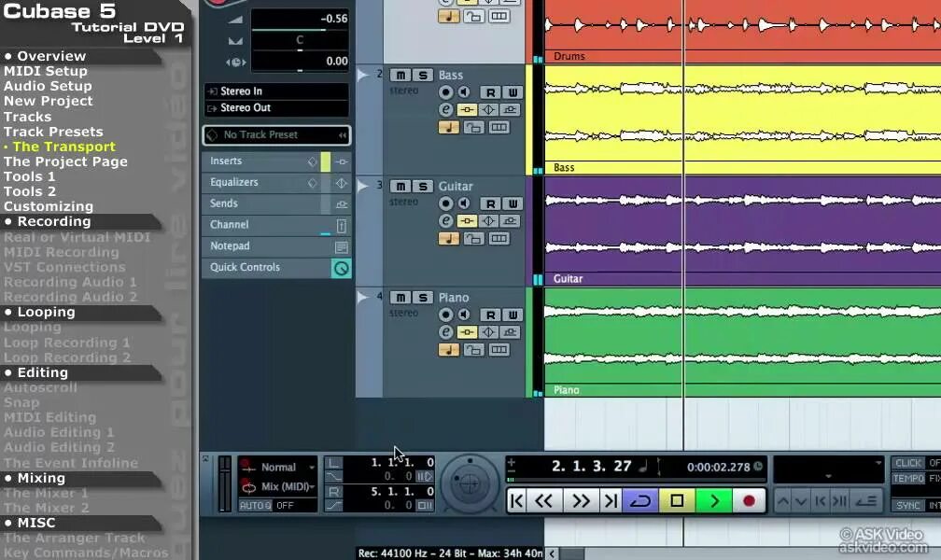Solo the Bass track

423,75
